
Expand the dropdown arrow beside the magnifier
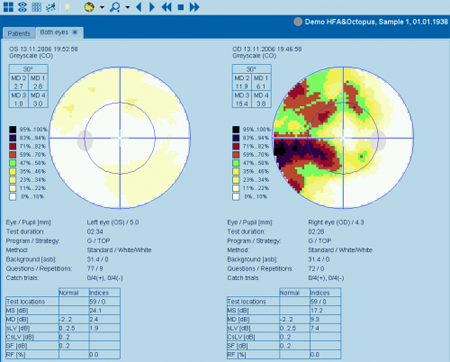(128, 7)
